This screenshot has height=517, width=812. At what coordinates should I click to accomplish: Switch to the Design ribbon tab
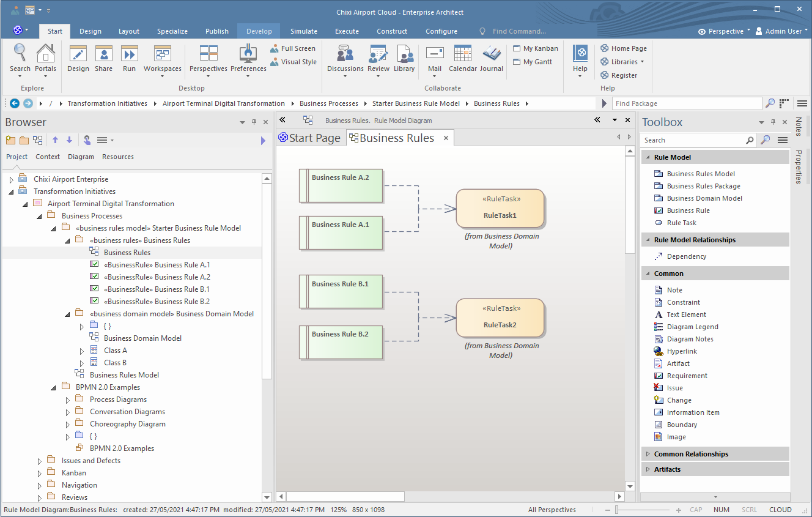tap(90, 31)
